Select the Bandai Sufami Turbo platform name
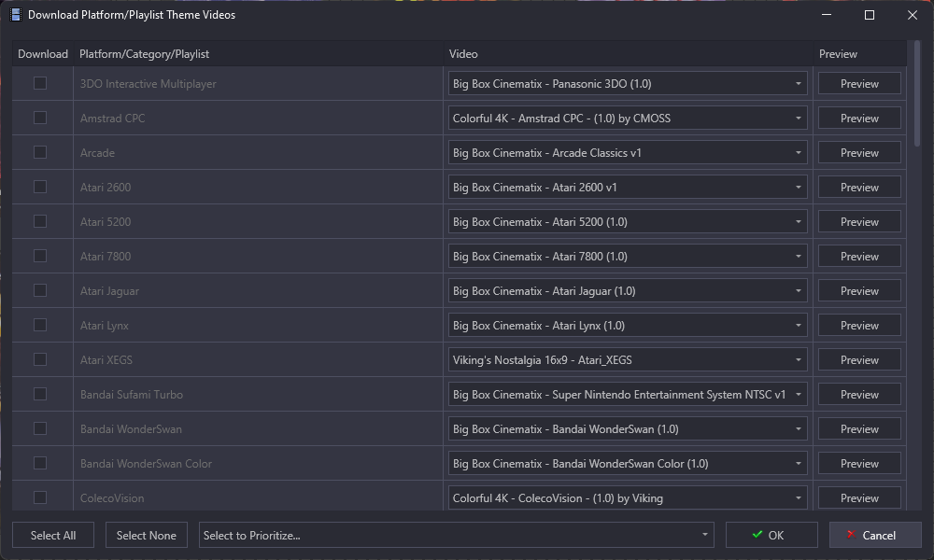Image resolution: width=934 pixels, height=560 pixels. [132, 395]
